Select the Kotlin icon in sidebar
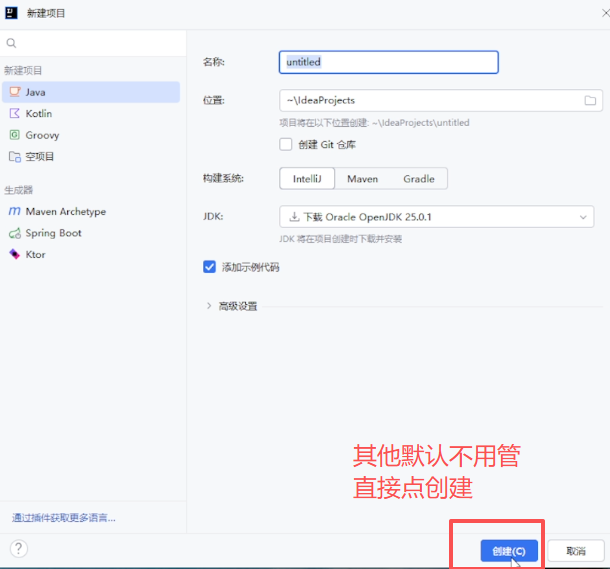Viewport: 610px width, 569px height. (x=15, y=114)
